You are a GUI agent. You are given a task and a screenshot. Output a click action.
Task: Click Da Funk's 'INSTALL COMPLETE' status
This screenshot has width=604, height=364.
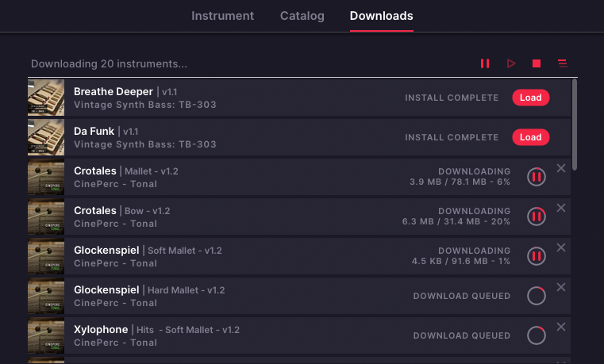[x=452, y=137]
